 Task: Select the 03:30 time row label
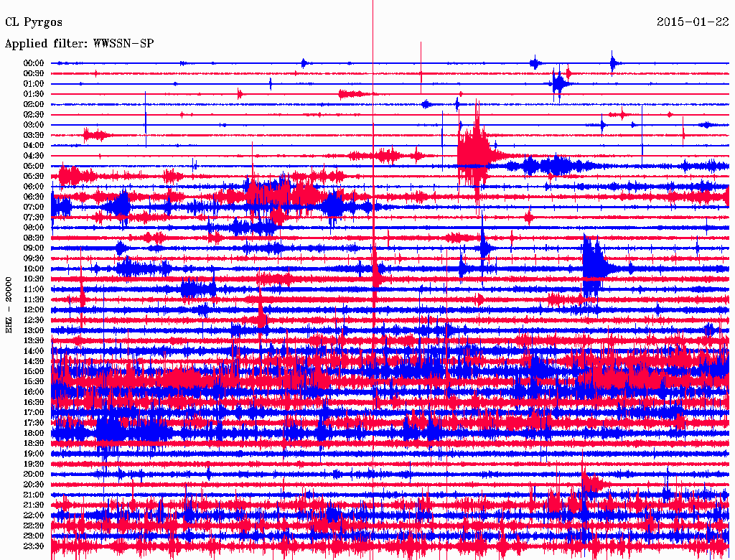click(x=34, y=136)
